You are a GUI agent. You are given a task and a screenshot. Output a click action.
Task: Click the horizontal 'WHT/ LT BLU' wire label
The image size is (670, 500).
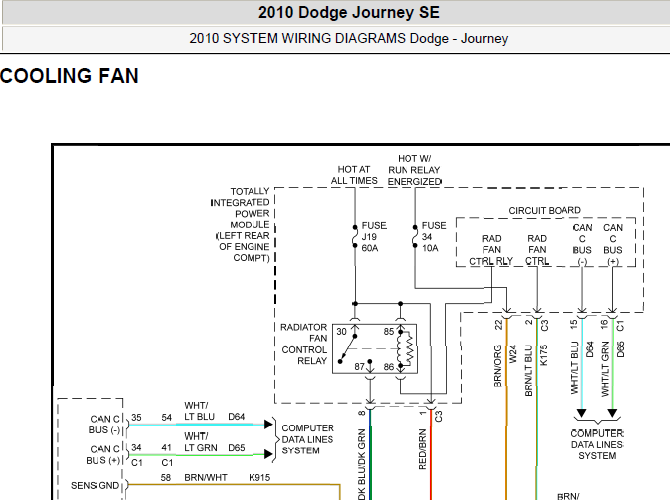coord(200,411)
